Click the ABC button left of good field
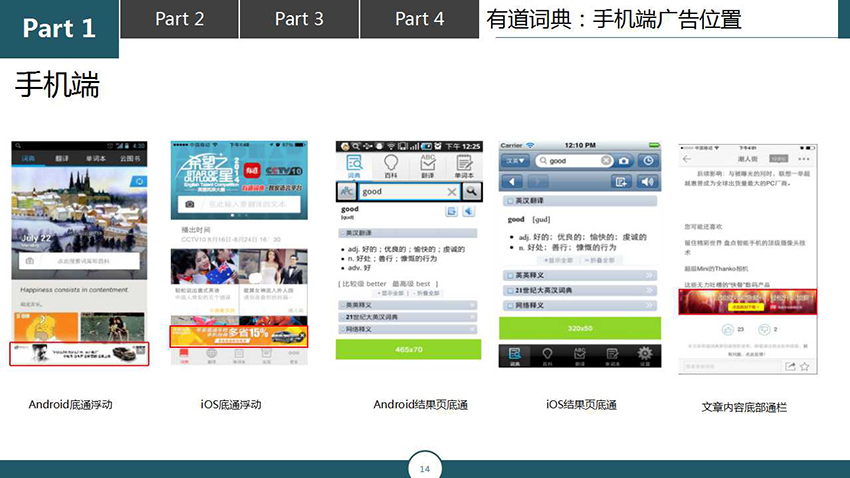Image resolution: width=850 pixels, height=478 pixels. (x=346, y=191)
